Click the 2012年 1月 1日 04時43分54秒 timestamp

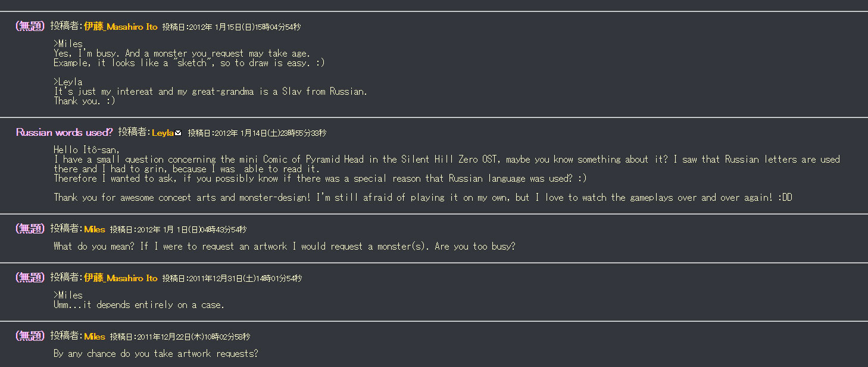pos(191,230)
